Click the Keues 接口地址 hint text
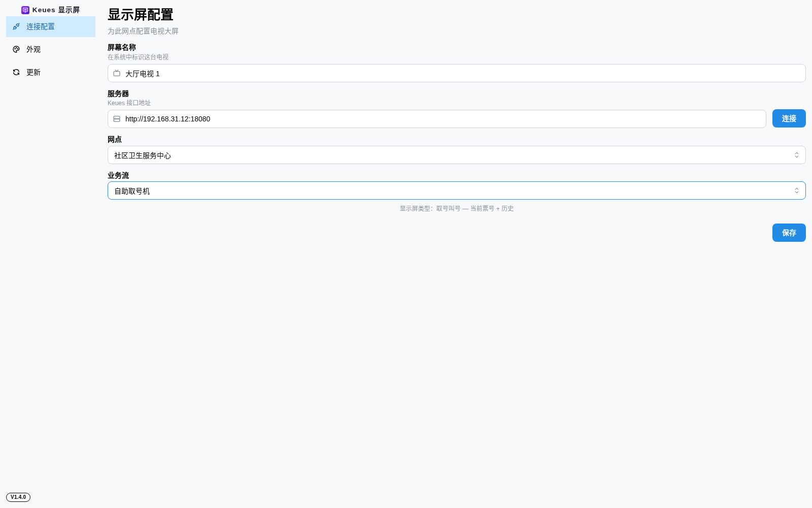Viewport: 812px width, 508px height. click(129, 103)
